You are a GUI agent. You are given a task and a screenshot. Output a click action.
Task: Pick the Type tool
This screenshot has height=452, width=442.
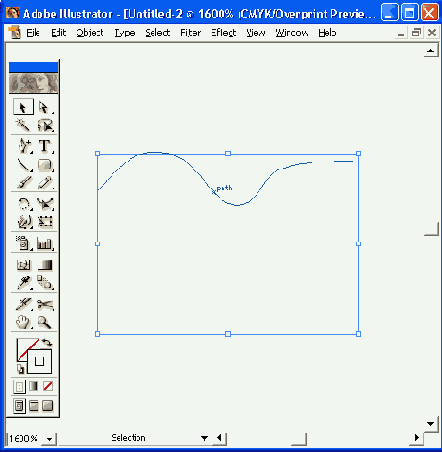click(x=45, y=146)
